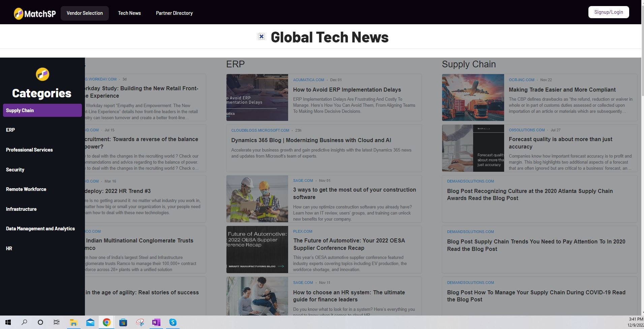Image resolution: width=644 pixels, height=329 pixels.
Task: Click forecast quality article thumbnail
Action: [x=473, y=148]
